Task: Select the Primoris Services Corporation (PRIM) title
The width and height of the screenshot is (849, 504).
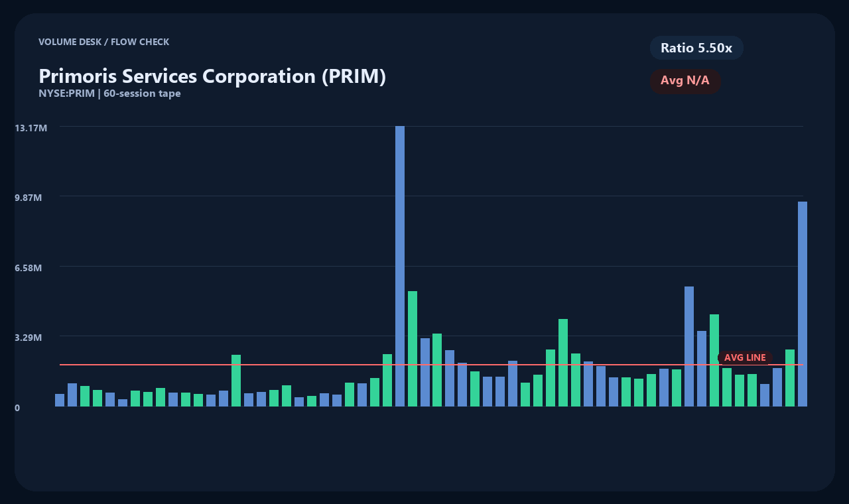Action: pyautogui.click(x=212, y=76)
